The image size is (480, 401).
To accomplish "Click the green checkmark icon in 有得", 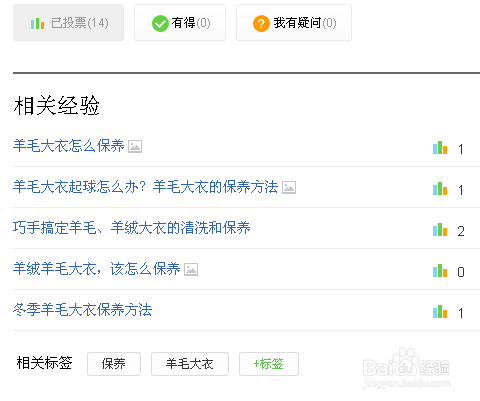I will (x=160, y=24).
